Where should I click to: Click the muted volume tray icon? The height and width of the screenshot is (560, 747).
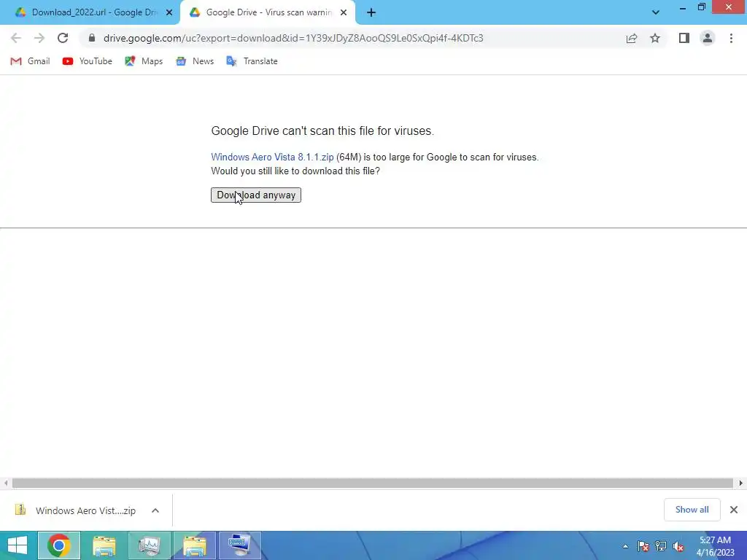[678, 546]
